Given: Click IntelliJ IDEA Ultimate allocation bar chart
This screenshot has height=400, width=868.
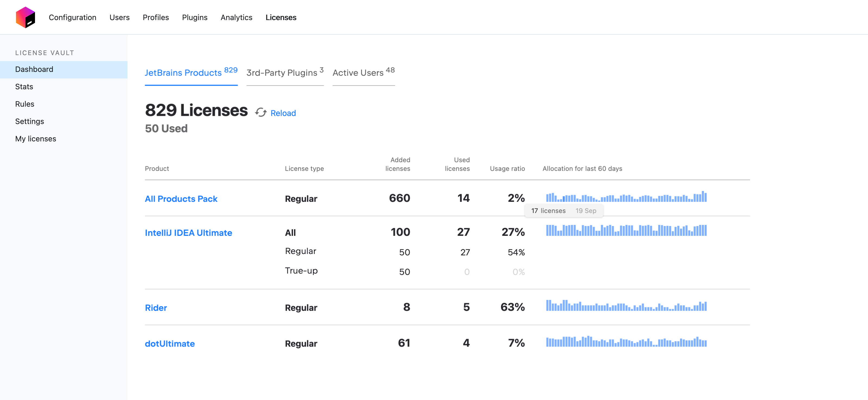Looking at the screenshot, I should pos(626,230).
